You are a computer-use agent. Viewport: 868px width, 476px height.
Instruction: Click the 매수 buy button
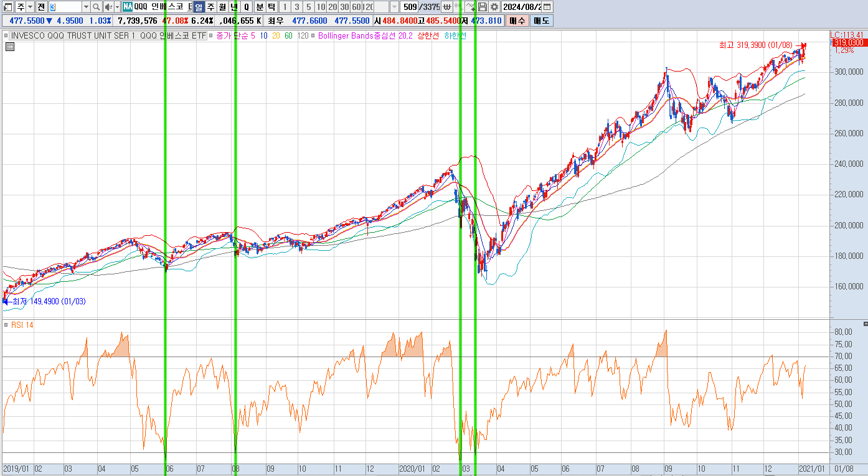coord(517,21)
